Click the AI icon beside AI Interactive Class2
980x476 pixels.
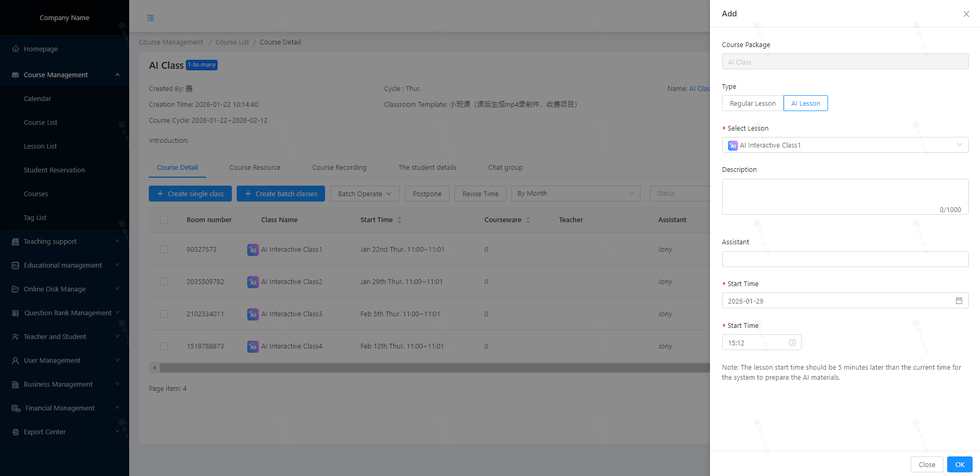(x=253, y=282)
